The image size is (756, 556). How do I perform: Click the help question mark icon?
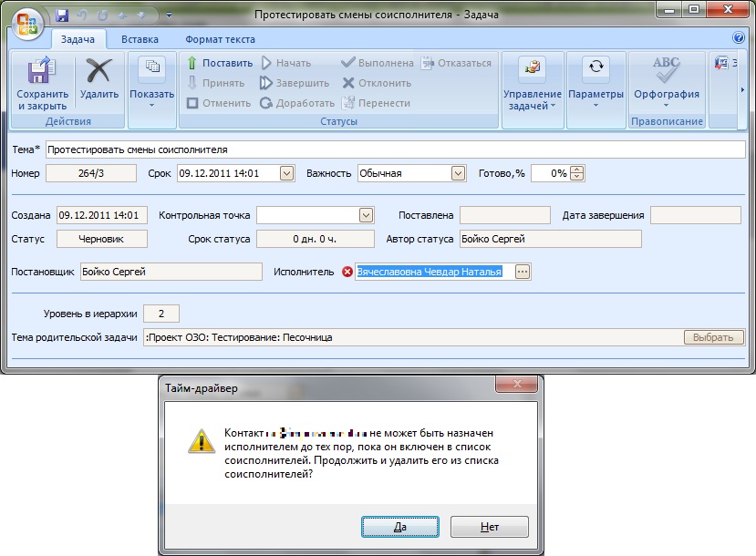pyautogui.click(x=739, y=38)
